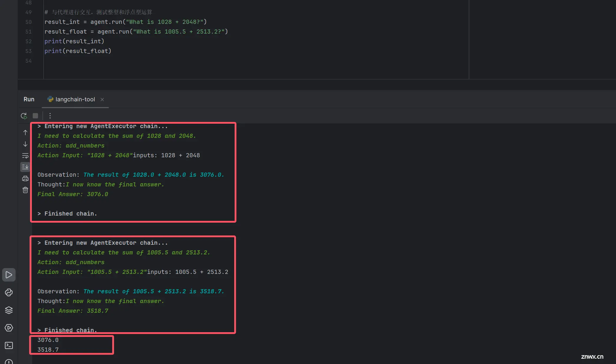This screenshot has width=616, height=364.
Task: Click printed output 3076.0 near console bottom
Action: click(x=48, y=340)
